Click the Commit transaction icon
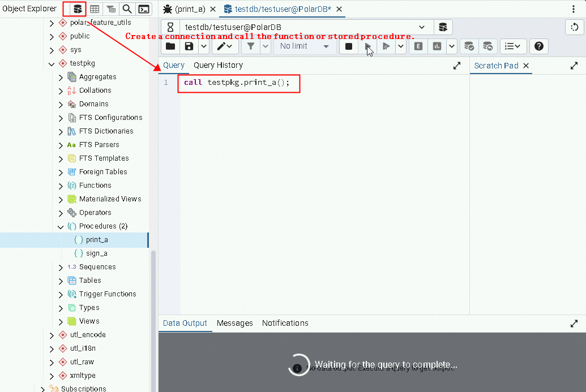Image resolution: width=586 pixels, height=392 pixels. pyautogui.click(x=469, y=46)
